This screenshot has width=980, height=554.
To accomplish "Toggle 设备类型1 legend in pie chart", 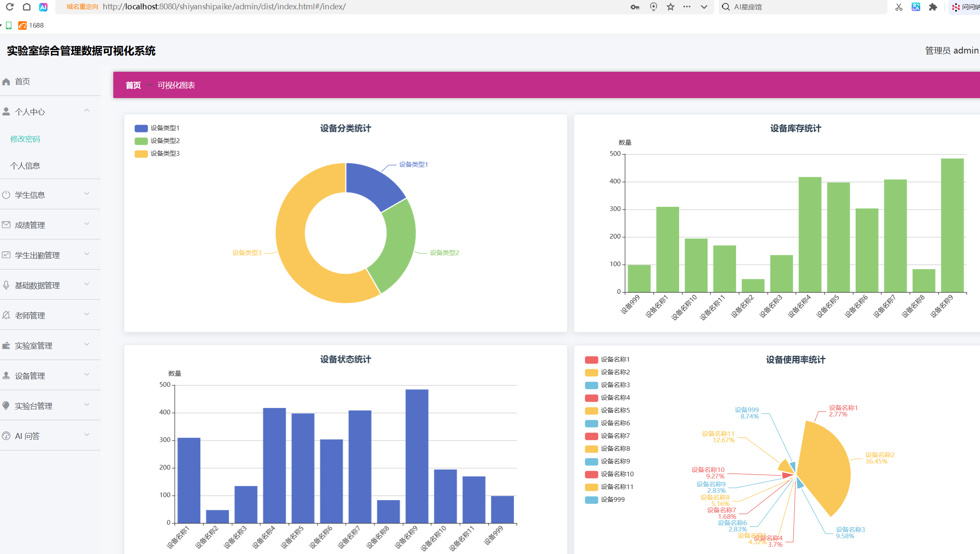I will click(157, 128).
